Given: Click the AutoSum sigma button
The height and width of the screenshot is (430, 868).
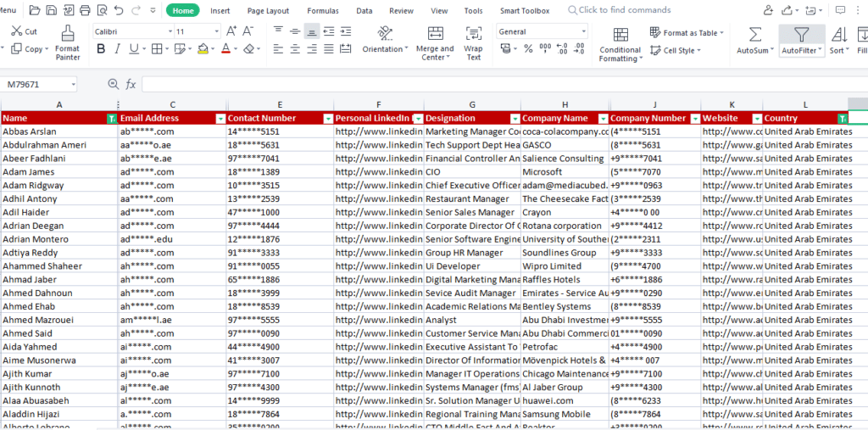Looking at the screenshot, I should (x=755, y=41).
